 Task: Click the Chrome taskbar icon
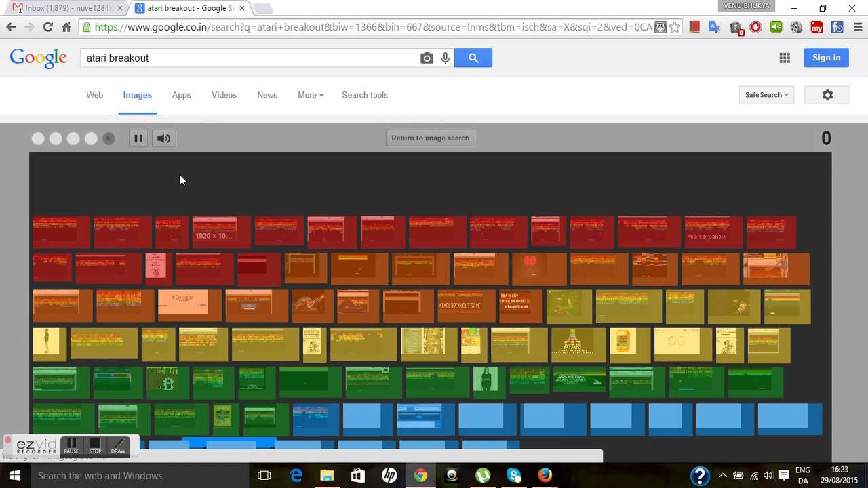pyautogui.click(x=420, y=476)
